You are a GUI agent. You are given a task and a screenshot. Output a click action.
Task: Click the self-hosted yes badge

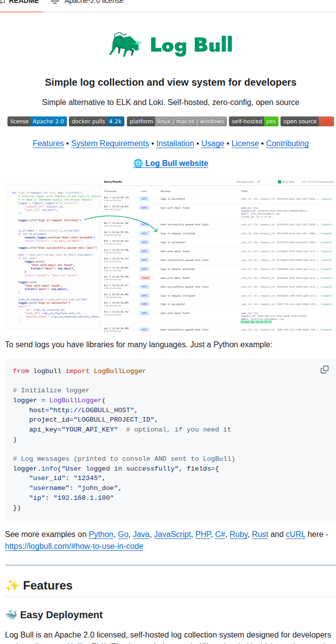point(254,121)
